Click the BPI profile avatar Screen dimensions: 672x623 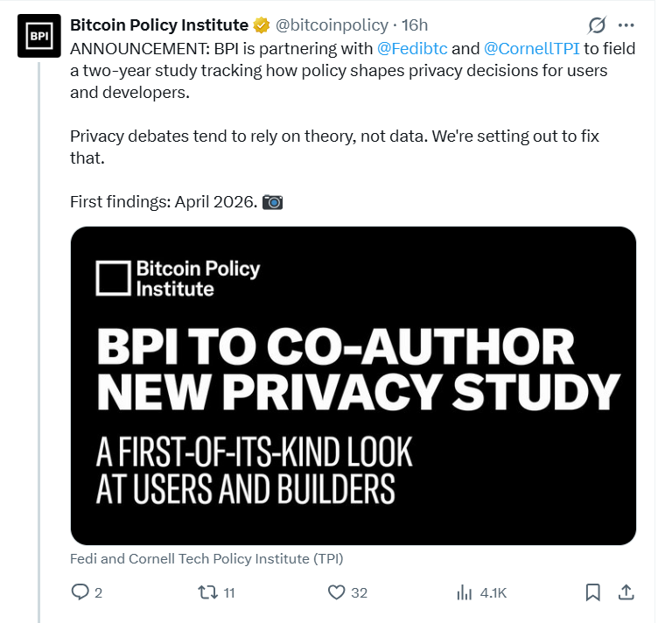tap(39, 36)
